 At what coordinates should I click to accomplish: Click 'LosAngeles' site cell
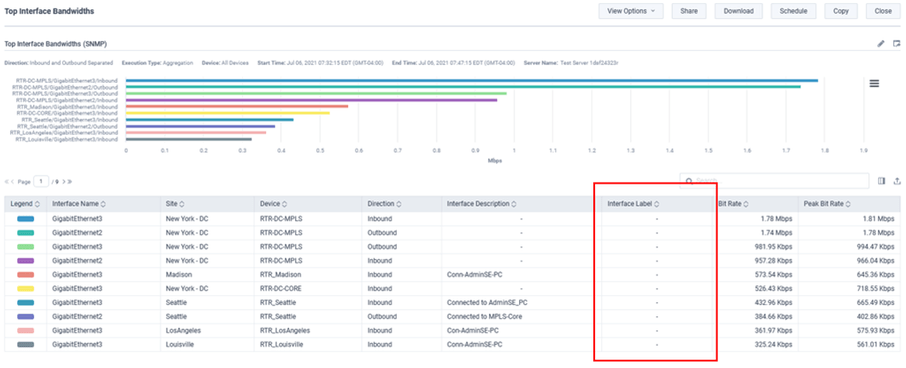182,330
